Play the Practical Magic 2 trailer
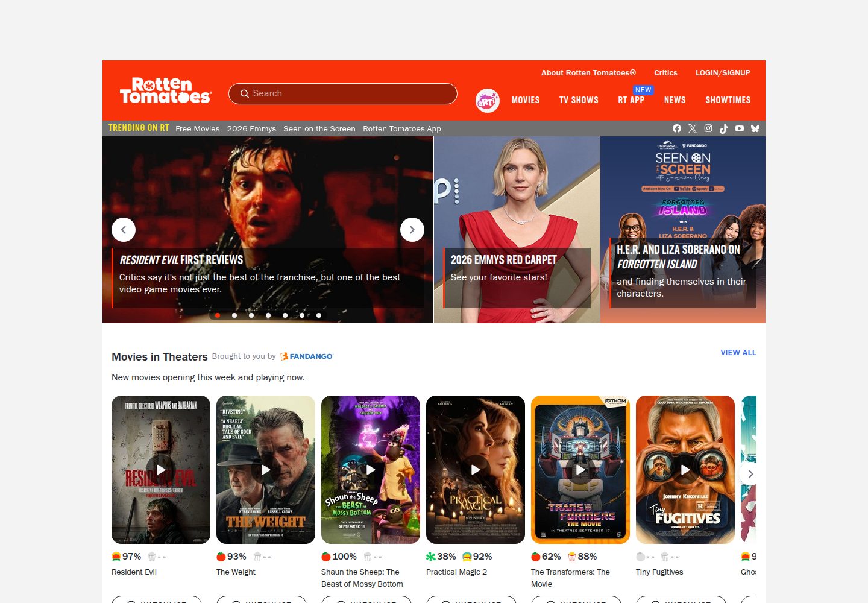 tap(476, 470)
